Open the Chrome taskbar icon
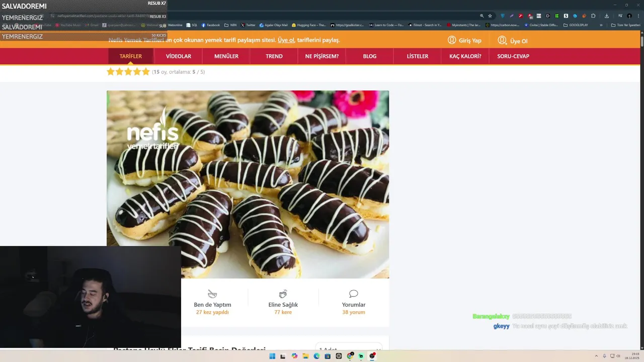Screen dimensions: 644x362 pos(350,356)
